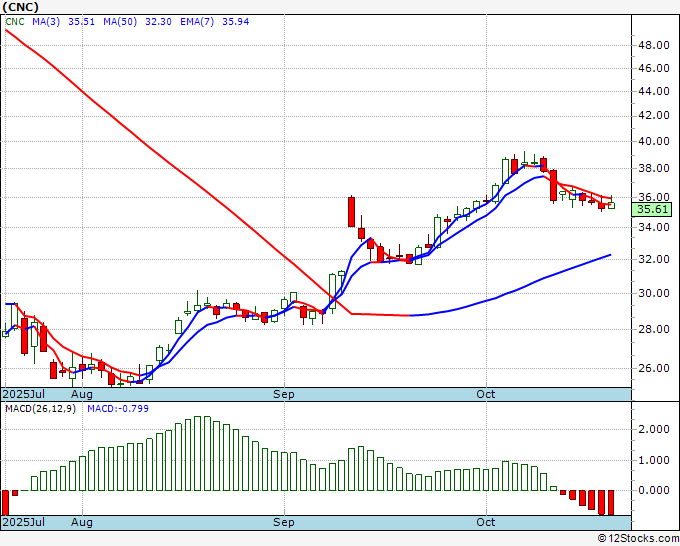
Task: Select the MA(50) legend label
Action: click(120, 22)
